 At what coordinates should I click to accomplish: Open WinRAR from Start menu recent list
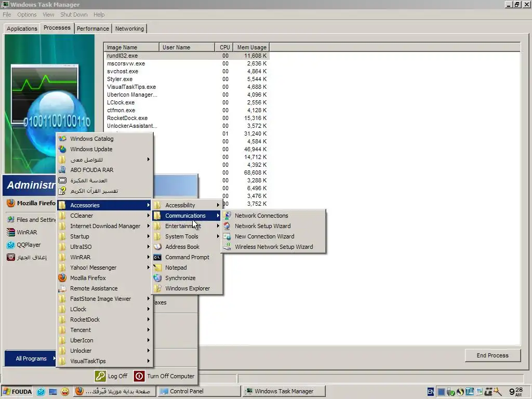point(22,232)
